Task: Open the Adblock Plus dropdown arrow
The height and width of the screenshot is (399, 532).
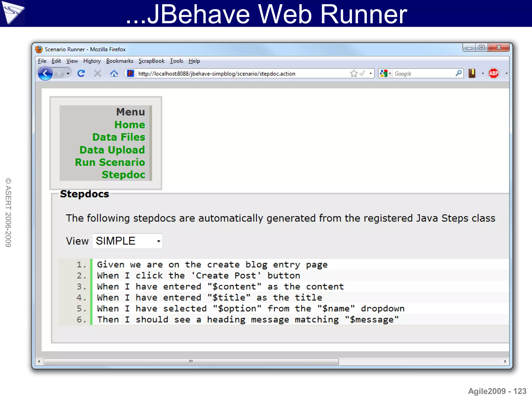Action: pos(507,74)
